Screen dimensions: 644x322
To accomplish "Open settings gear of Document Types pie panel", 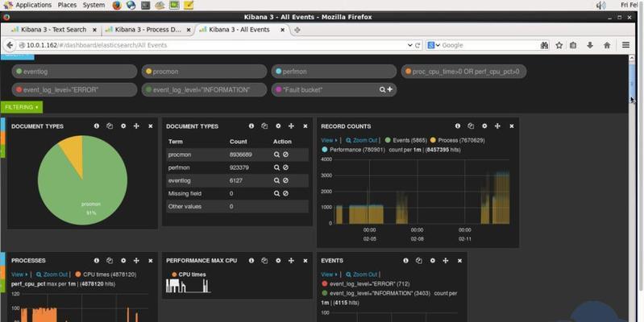I will [x=123, y=126].
